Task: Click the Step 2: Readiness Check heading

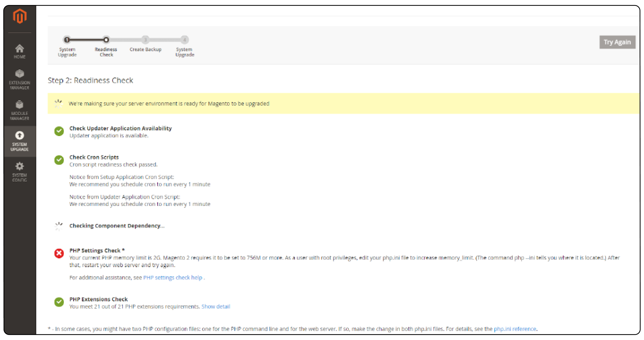Action: [x=90, y=80]
